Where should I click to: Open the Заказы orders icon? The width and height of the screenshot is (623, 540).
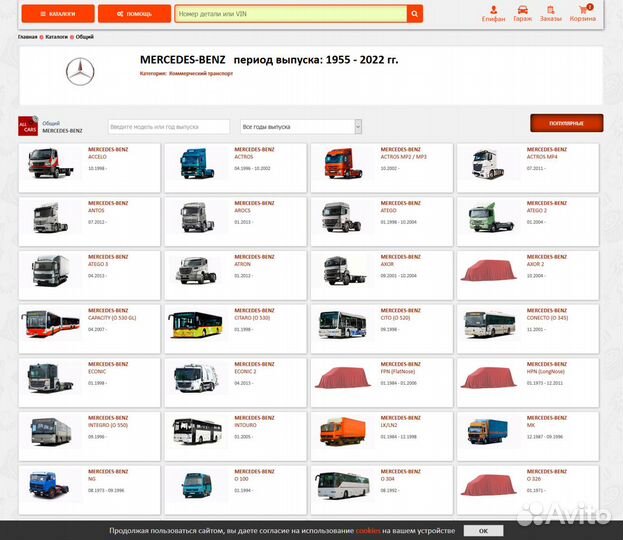point(550,14)
